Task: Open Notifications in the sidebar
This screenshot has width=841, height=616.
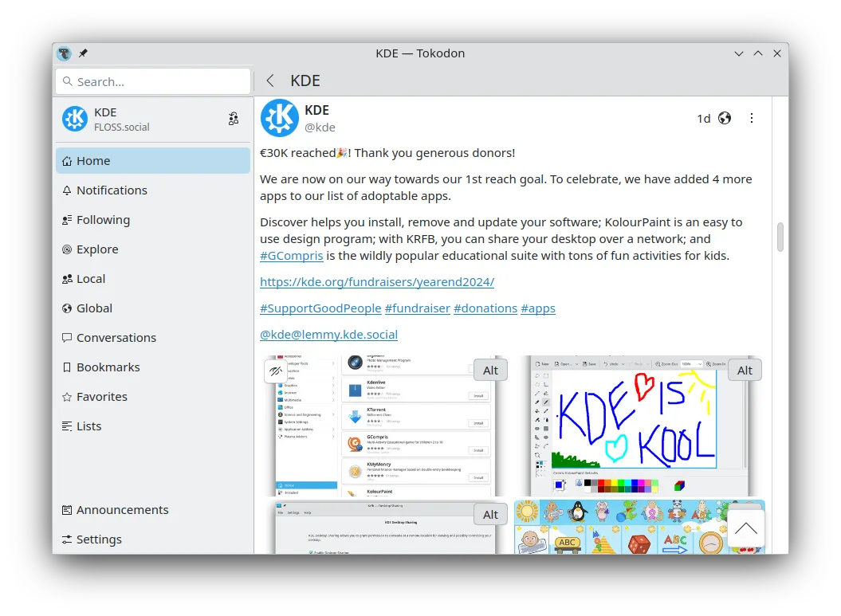Action: point(112,190)
